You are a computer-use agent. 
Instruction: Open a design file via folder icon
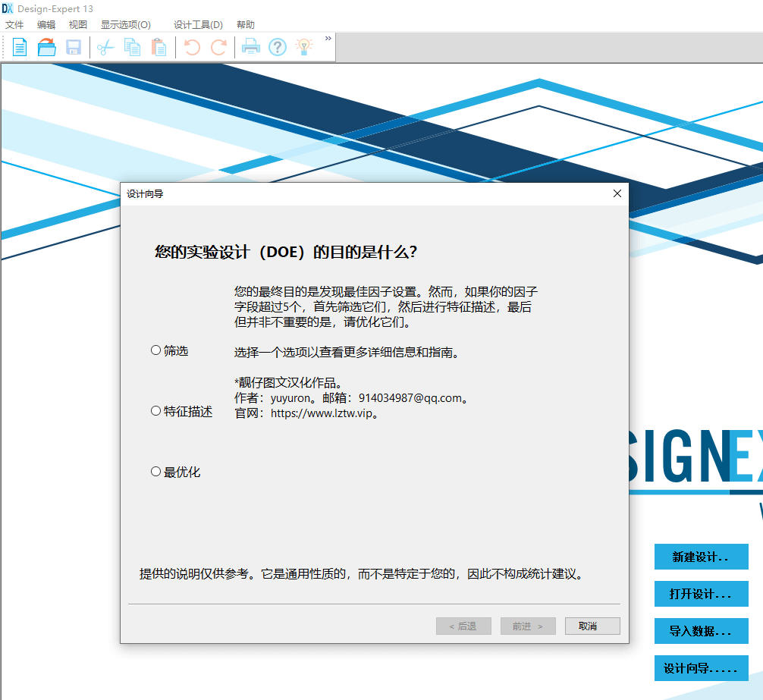click(x=47, y=47)
